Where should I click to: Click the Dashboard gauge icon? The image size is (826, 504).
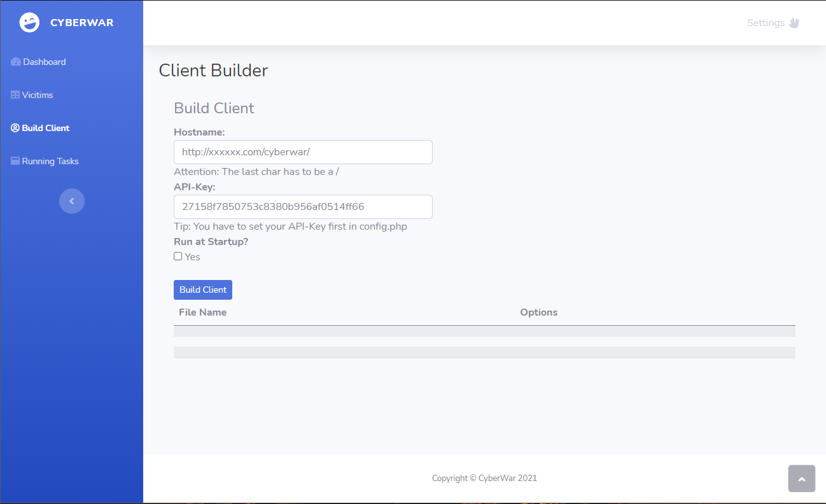pyautogui.click(x=16, y=62)
